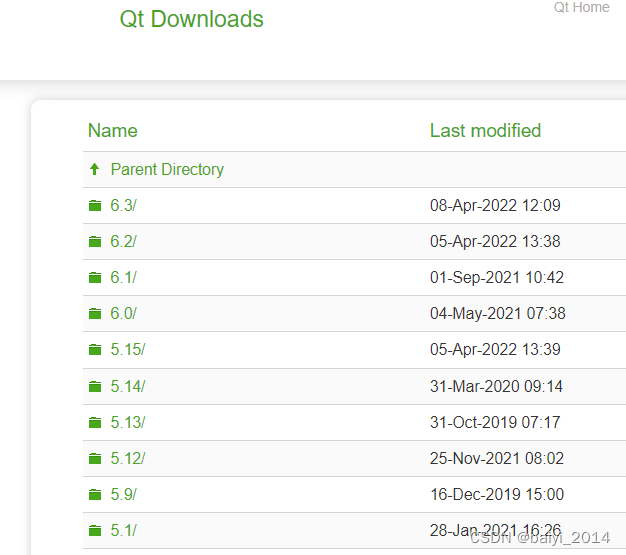
Task: Click the folder icon for 6.2/
Action: click(95, 242)
